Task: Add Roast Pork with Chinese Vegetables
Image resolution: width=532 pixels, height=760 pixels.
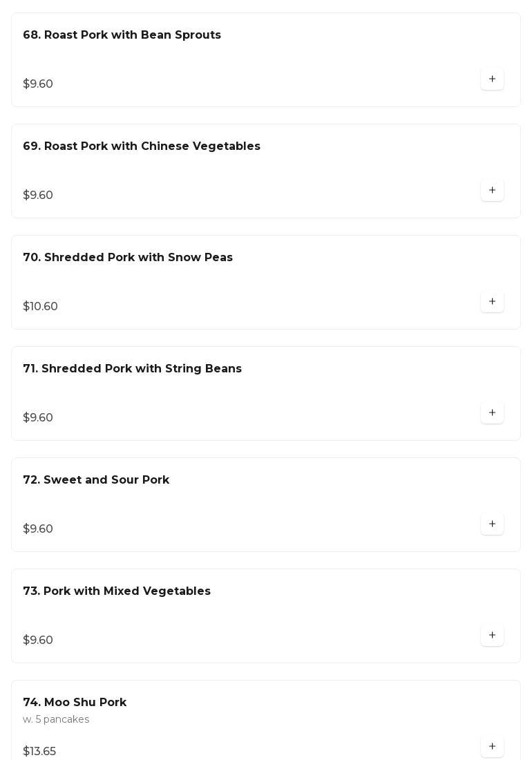Action: [492, 191]
